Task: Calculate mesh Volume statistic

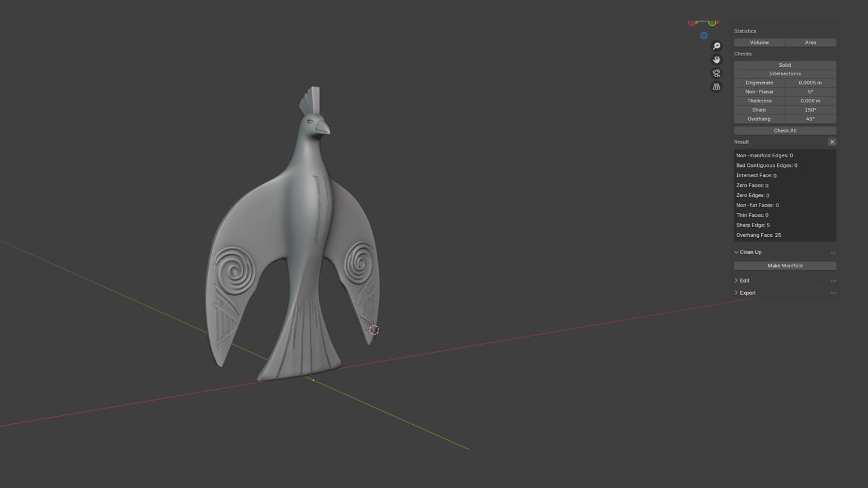Action: (x=759, y=42)
